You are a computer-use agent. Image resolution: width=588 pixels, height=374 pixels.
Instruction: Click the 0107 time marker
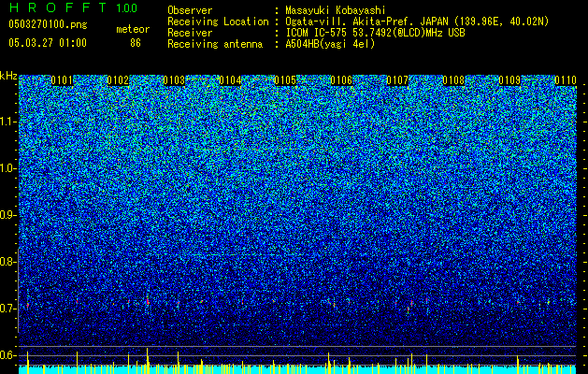pyautogui.click(x=397, y=80)
